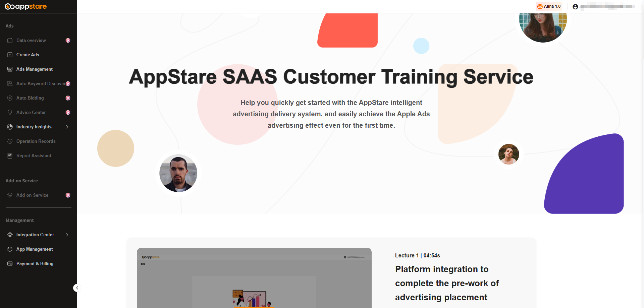Click the Create Ads plus icon
644x308 pixels.
(x=10, y=55)
